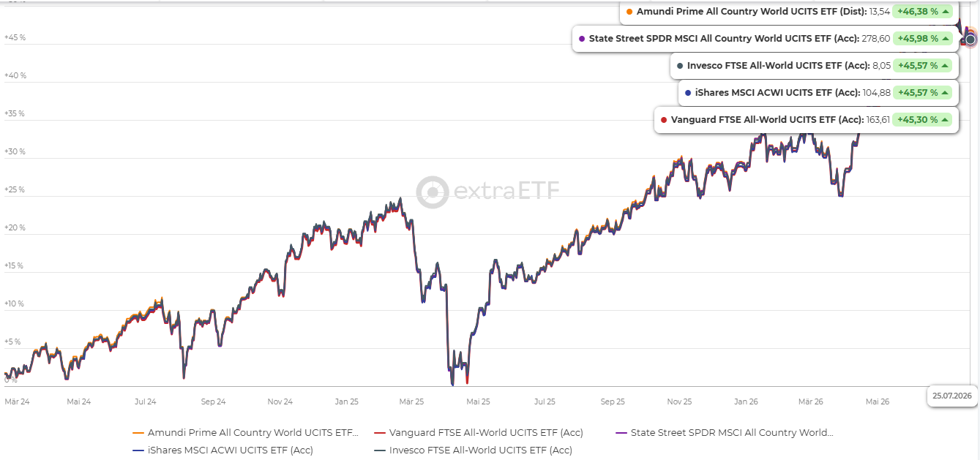Click the orange Amundi line swatch in legend
The height and width of the screenshot is (460, 980).
(x=138, y=433)
